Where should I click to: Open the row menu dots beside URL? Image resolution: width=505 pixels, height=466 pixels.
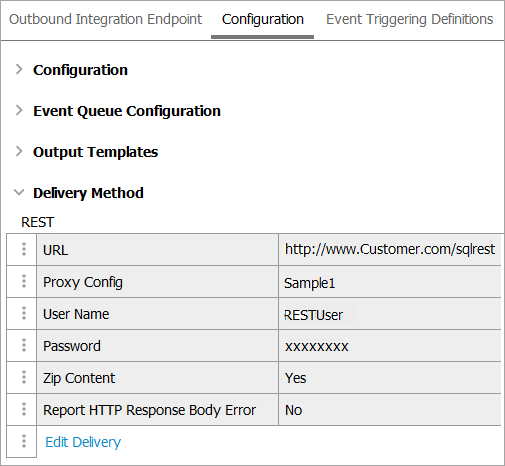point(24,249)
